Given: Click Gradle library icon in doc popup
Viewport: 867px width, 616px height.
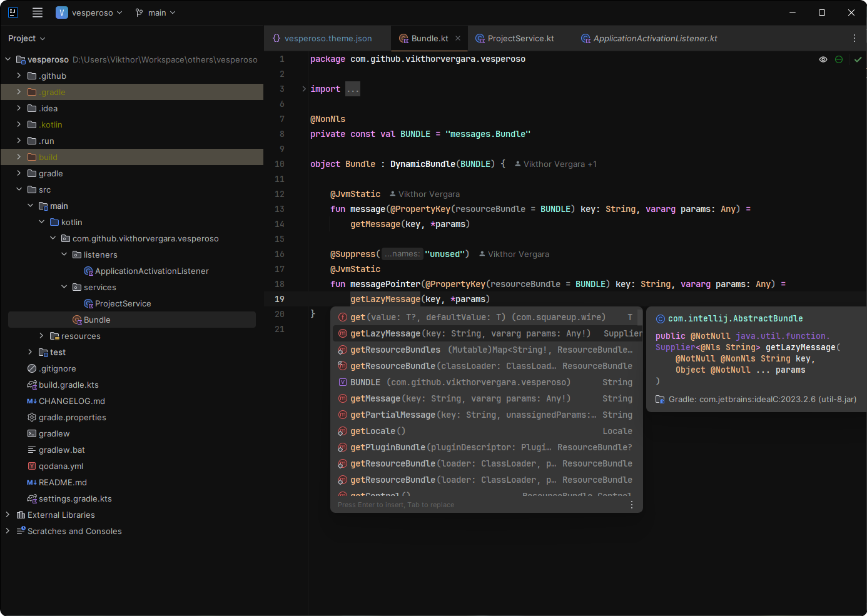Looking at the screenshot, I should 660,399.
